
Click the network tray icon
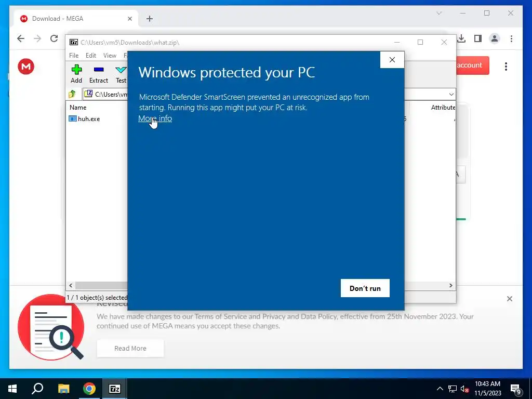pos(453,389)
